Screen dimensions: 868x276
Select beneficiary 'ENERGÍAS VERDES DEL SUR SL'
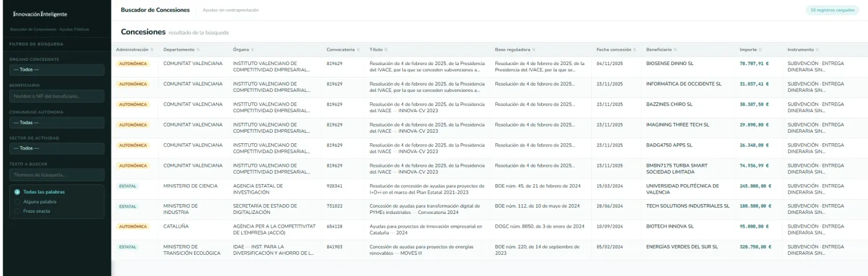pyautogui.click(x=682, y=247)
